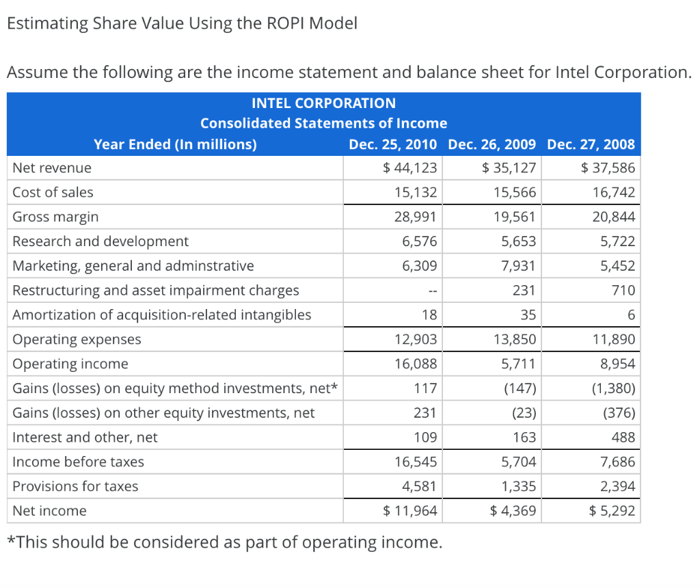This screenshot has height=588, width=700.
Task: Click the Year Ended (In millions) label
Action: [174, 144]
